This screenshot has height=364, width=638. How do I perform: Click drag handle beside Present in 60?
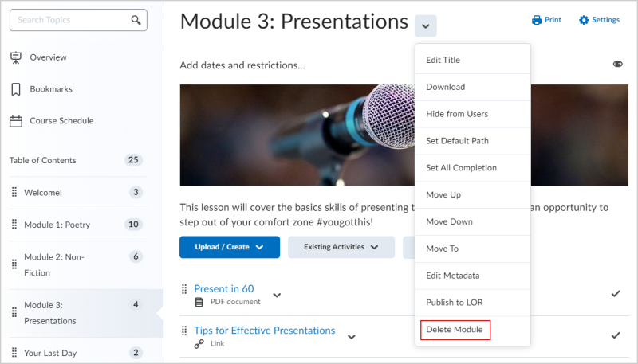tap(184, 289)
